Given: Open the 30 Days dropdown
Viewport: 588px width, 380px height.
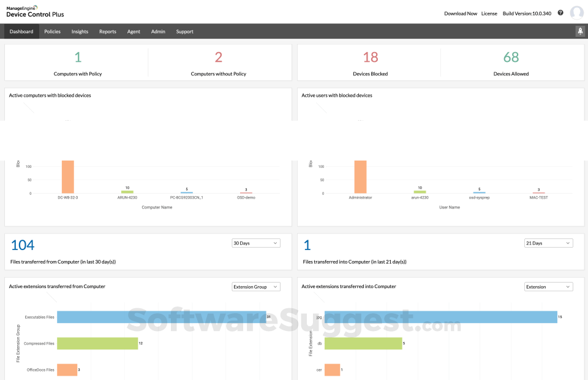Looking at the screenshot, I should tap(255, 243).
